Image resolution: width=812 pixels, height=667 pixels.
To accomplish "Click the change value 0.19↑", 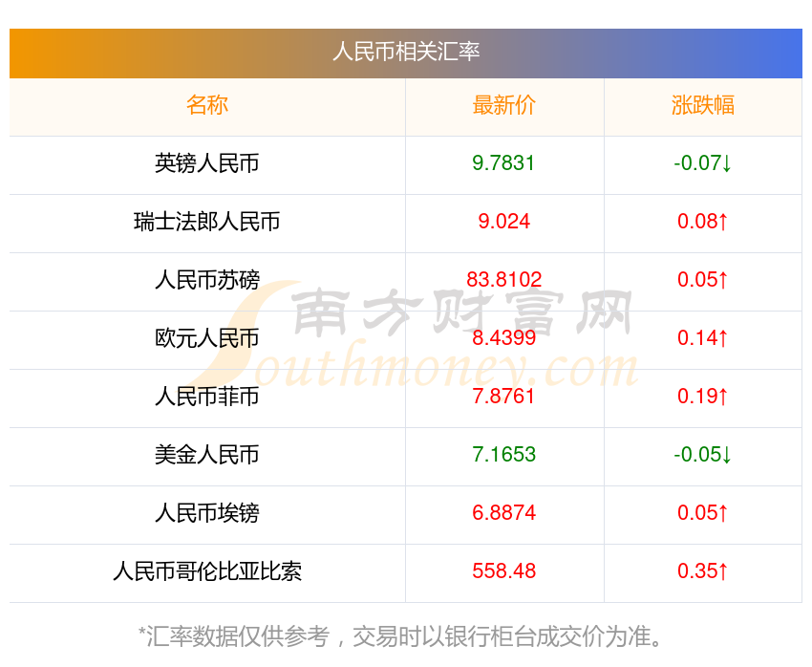I will click(x=703, y=397).
